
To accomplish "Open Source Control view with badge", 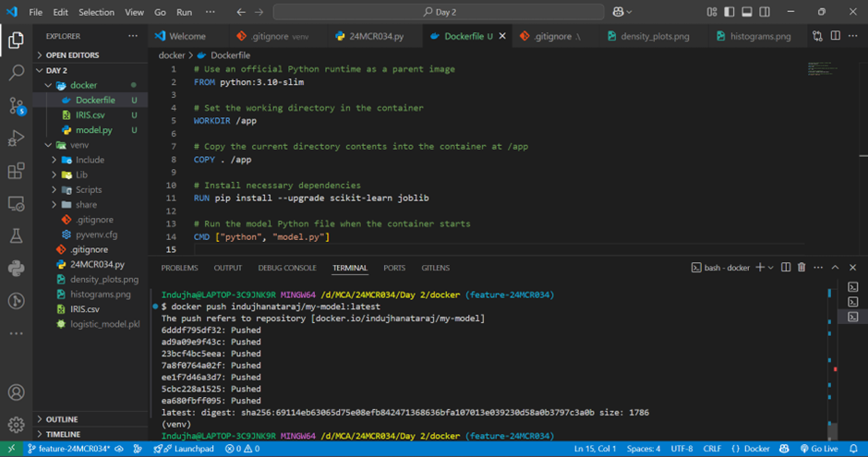I will (x=16, y=105).
